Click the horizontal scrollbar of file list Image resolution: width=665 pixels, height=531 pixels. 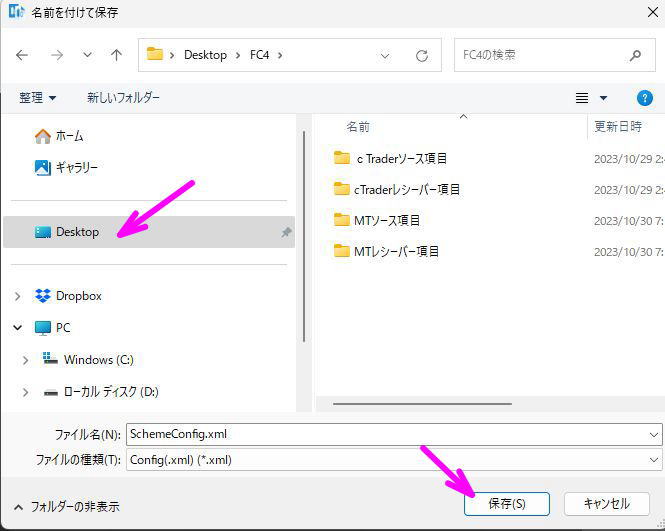[422, 404]
